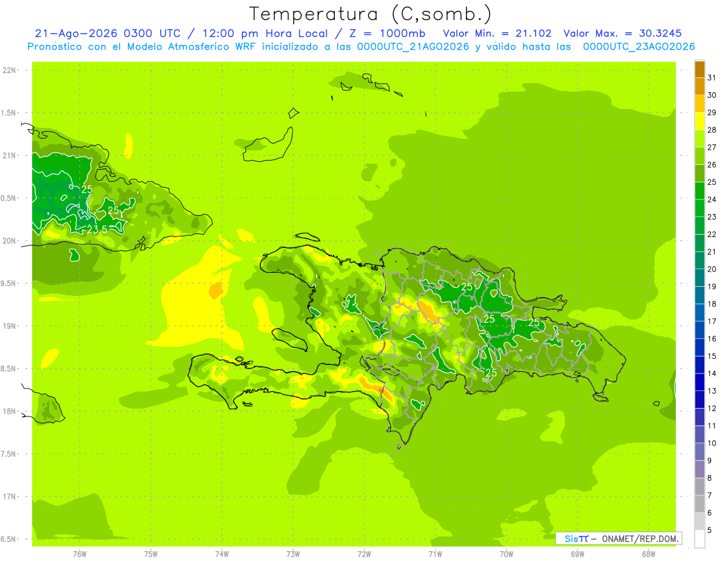Click the legend value '12'

(x=712, y=408)
